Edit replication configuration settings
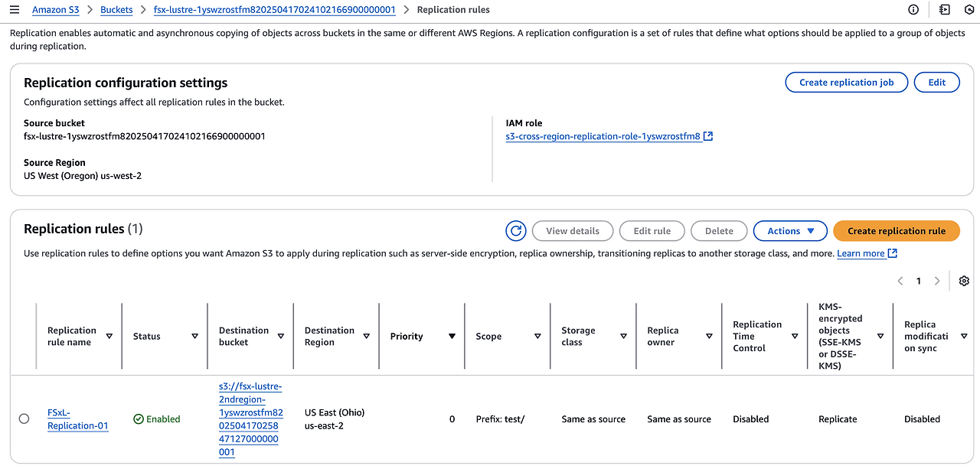 pyautogui.click(x=937, y=83)
